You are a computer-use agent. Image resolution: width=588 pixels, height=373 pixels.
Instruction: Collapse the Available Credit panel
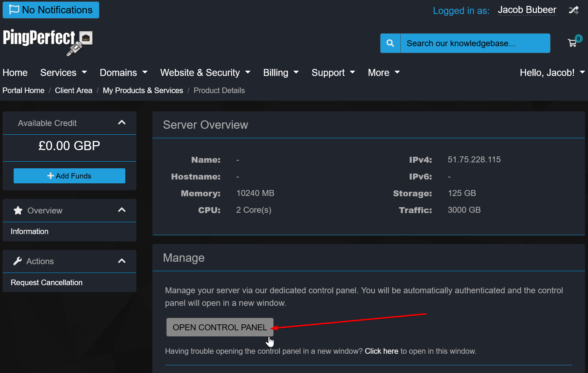coord(121,123)
